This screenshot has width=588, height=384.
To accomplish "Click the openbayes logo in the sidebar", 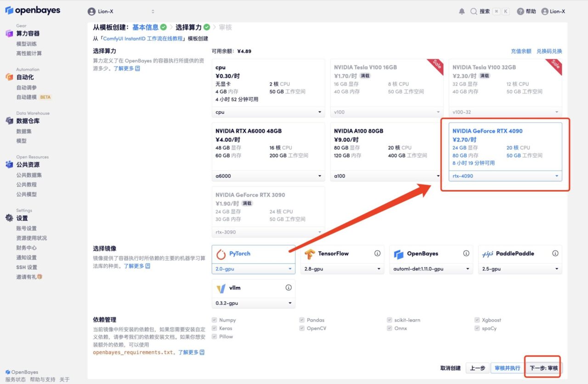I will 33,11.
